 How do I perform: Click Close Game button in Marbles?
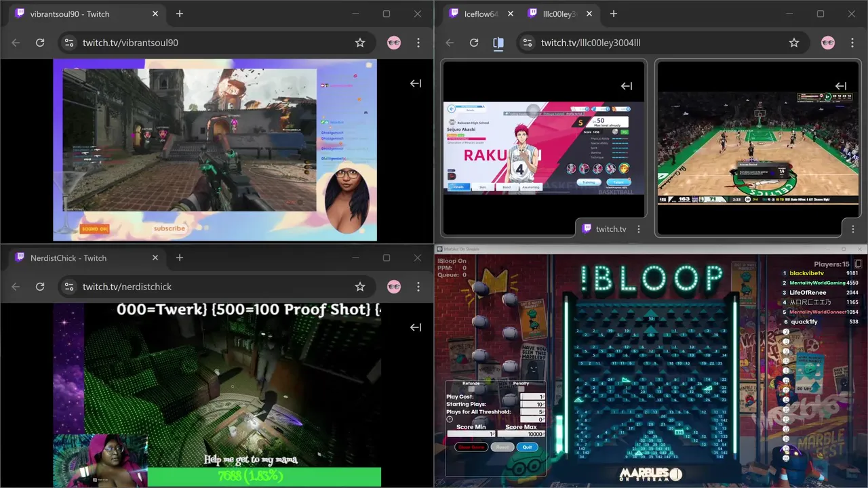click(471, 447)
